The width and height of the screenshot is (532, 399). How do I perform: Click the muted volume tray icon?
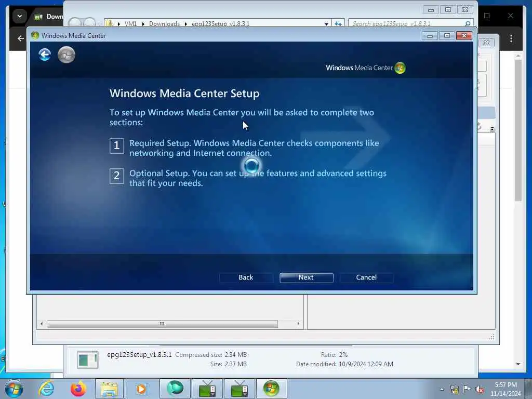pos(480,389)
